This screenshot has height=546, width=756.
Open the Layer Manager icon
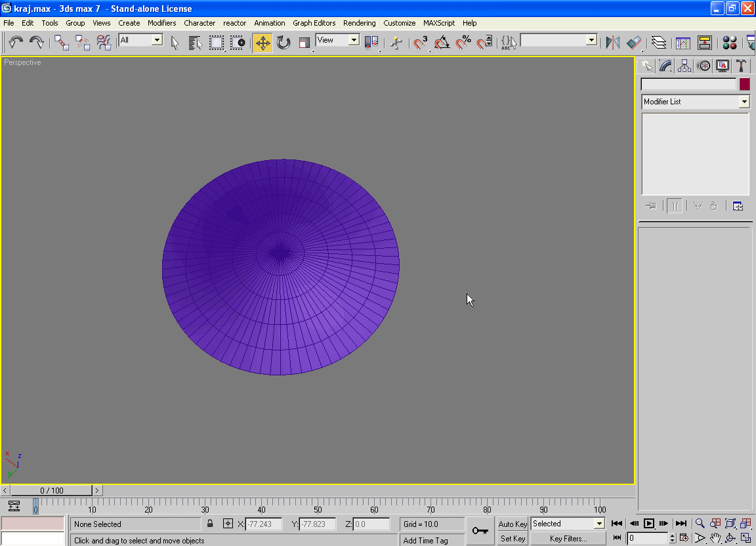pos(659,43)
